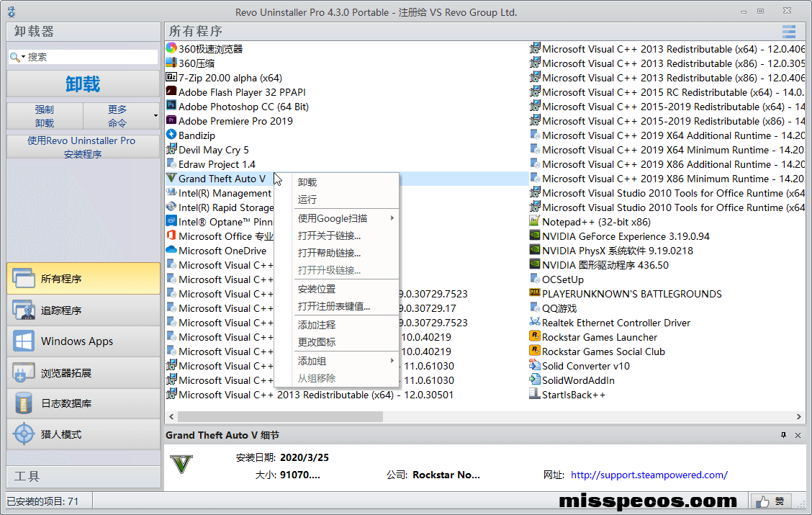Switch to 所有程序 sidebar tab
The image size is (812, 515).
[x=84, y=279]
